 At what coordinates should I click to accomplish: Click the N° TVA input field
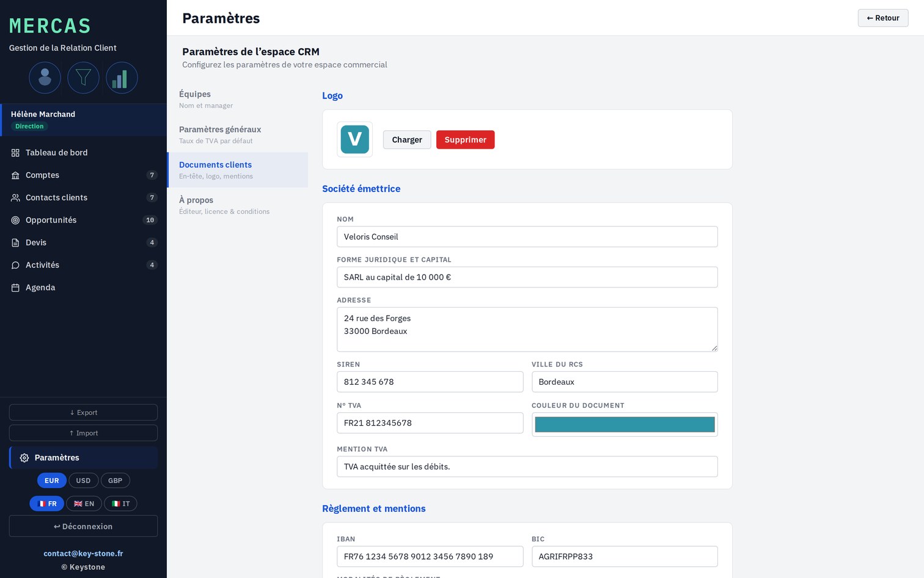pyautogui.click(x=430, y=423)
